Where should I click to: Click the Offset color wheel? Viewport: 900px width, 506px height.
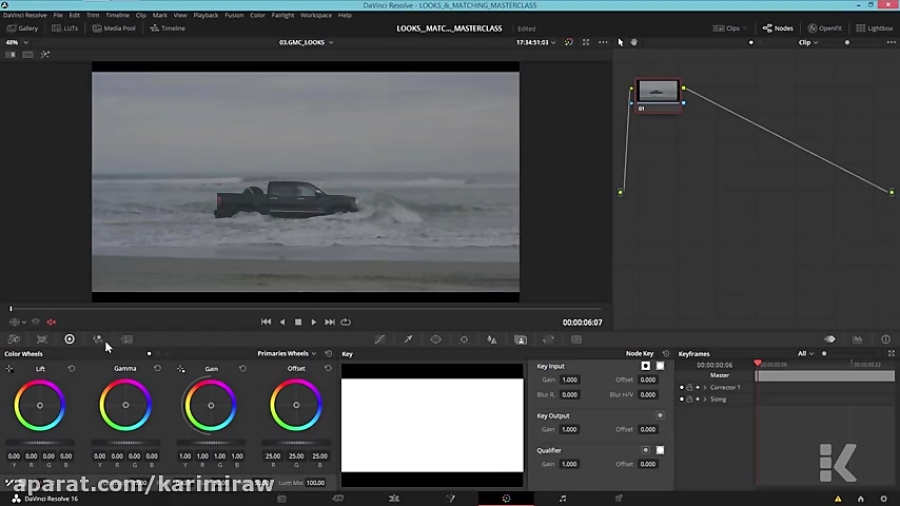tap(296, 405)
